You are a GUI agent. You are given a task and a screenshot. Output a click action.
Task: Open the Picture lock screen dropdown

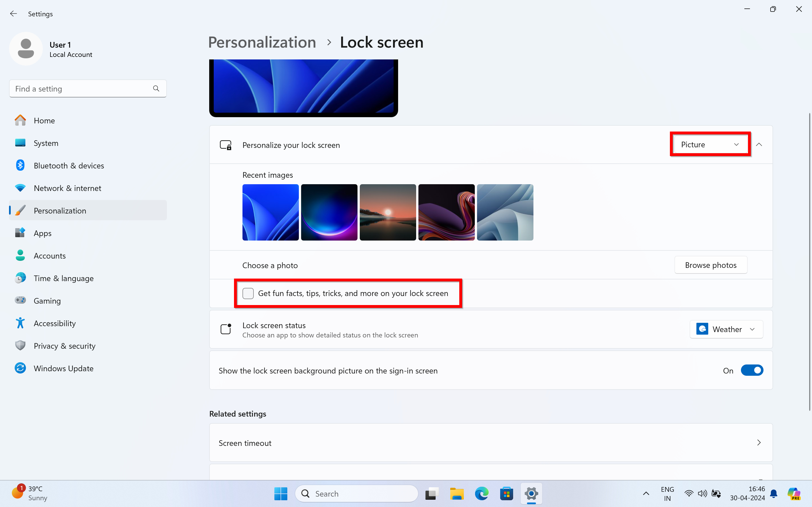(710, 144)
